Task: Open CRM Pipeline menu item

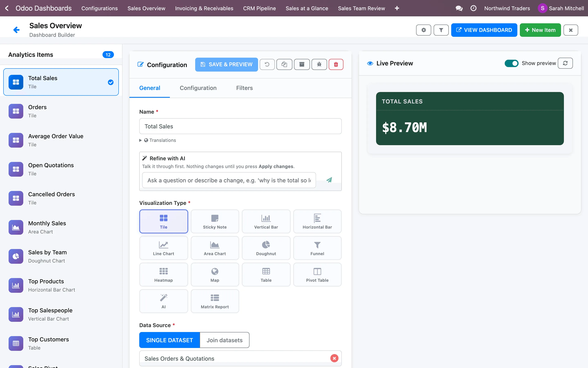Action: point(259,8)
